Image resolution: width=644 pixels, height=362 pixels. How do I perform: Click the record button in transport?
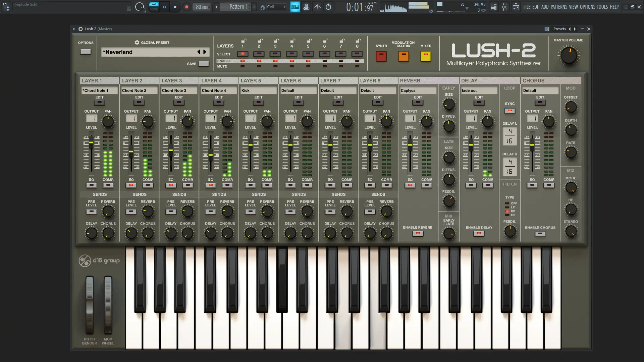[x=187, y=7]
